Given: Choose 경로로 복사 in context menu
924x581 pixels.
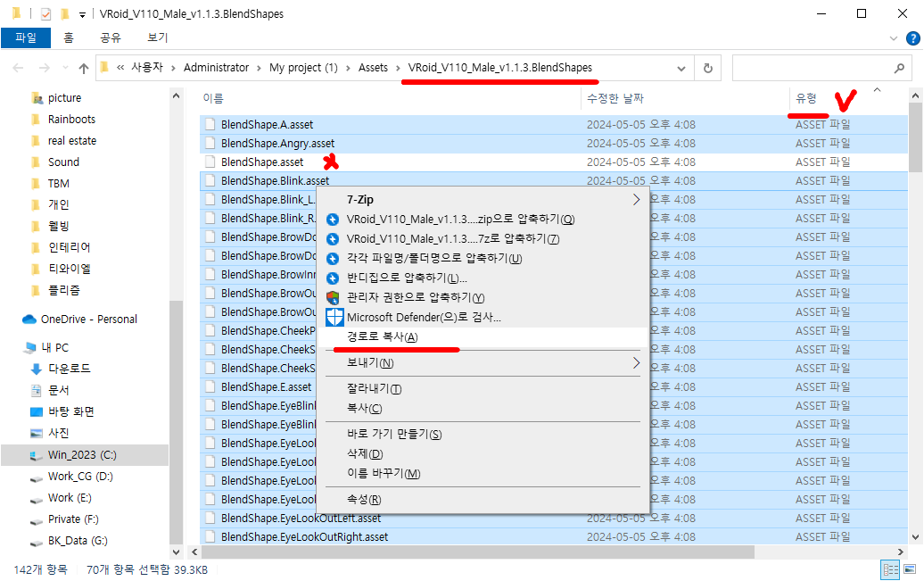Looking at the screenshot, I should pos(483,336).
